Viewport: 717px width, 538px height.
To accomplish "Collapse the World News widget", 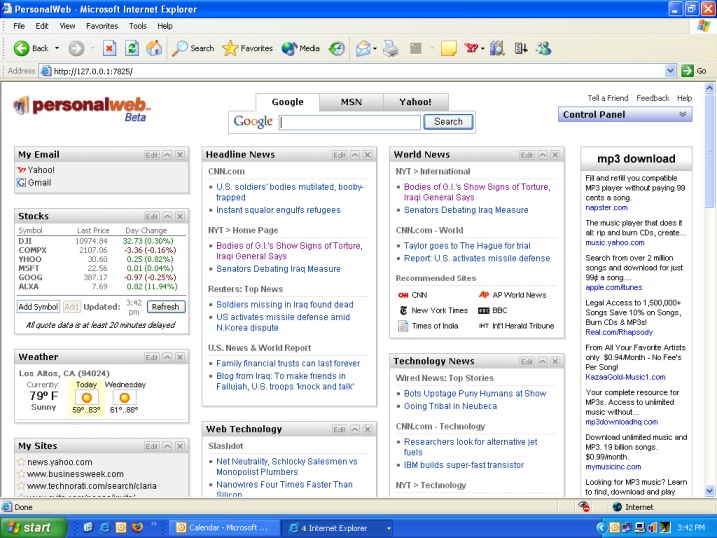I will [542, 155].
